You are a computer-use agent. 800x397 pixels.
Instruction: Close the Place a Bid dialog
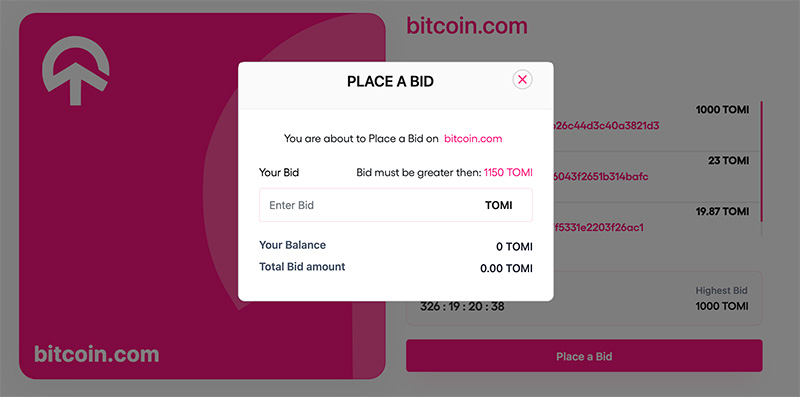coord(522,80)
